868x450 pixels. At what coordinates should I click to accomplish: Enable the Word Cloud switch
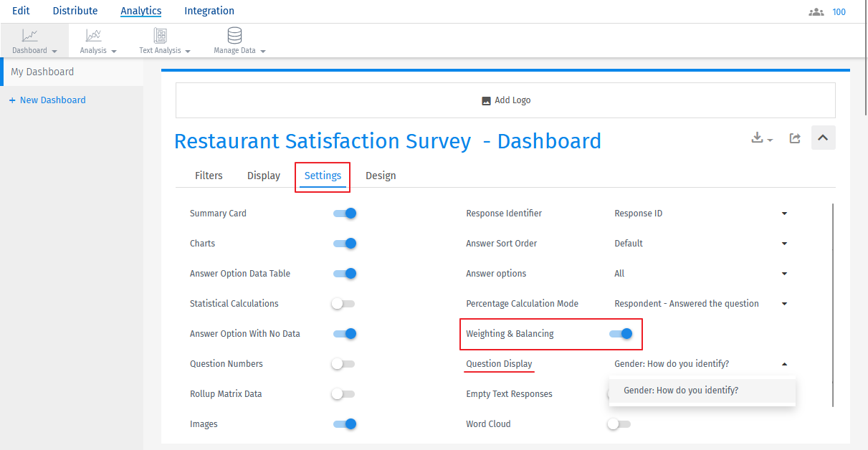point(619,424)
